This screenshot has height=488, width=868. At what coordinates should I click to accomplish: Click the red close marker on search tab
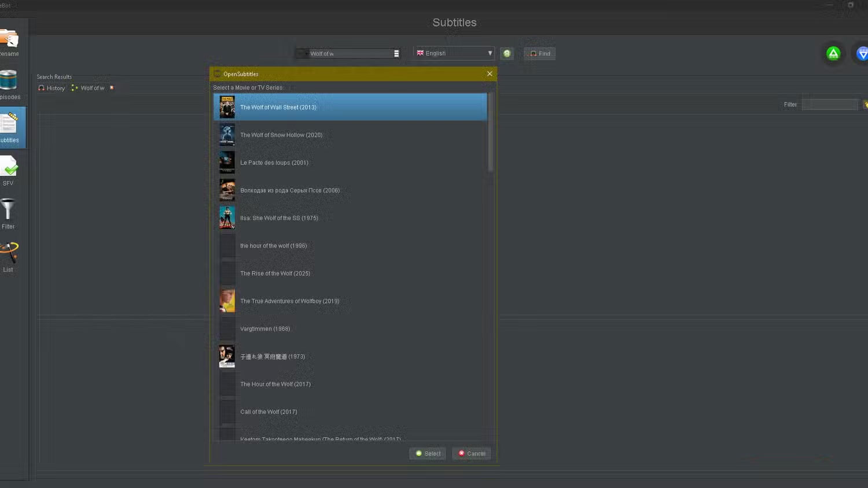(x=111, y=88)
